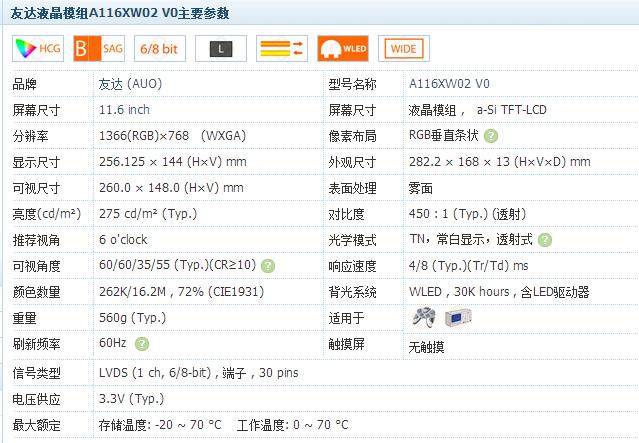Click optical mode value TN,常白显示,透射式
639x443 pixels.
point(471,240)
